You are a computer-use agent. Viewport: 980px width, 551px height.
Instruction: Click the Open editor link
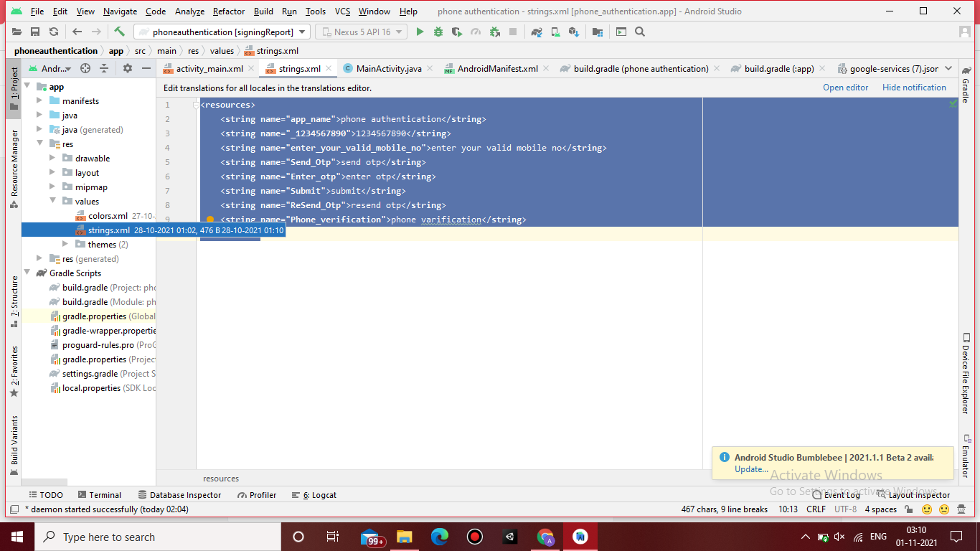point(845,88)
